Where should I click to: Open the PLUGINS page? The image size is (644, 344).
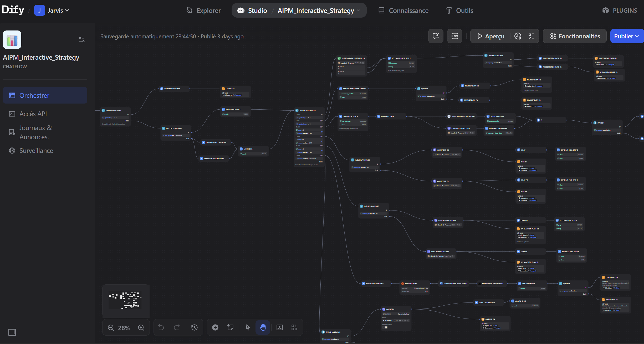pos(620,11)
